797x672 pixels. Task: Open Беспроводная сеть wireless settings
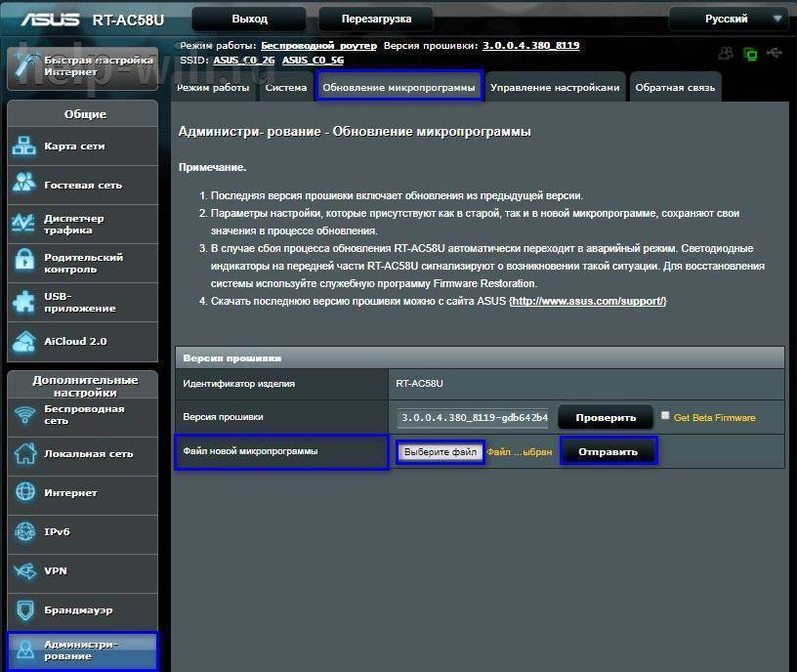coord(82,414)
